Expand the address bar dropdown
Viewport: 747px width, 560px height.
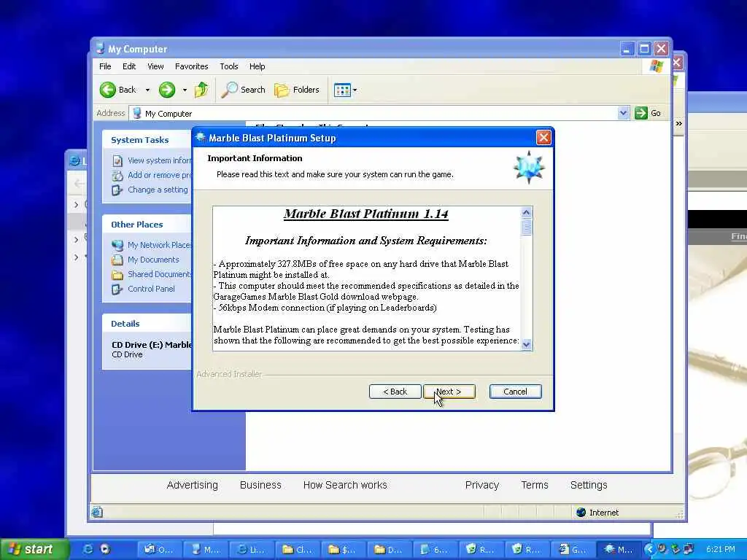pos(623,113)
